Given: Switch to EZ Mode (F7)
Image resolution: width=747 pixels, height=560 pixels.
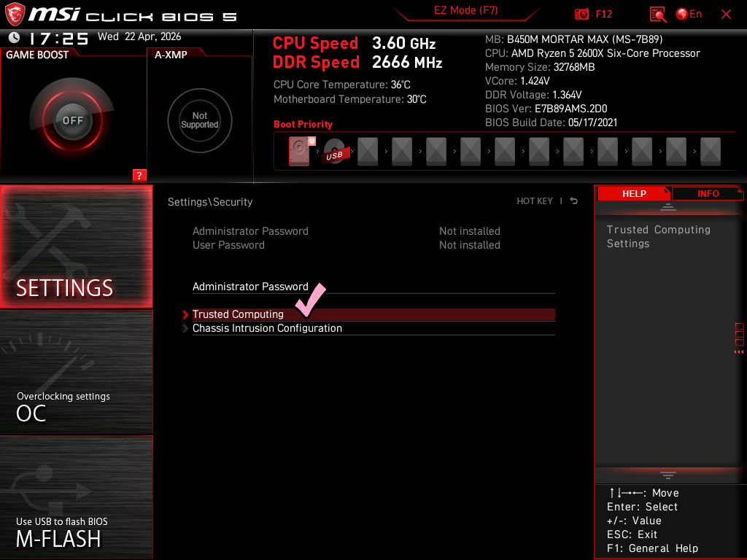Looking at the screenshot, I should coord(465,10).
